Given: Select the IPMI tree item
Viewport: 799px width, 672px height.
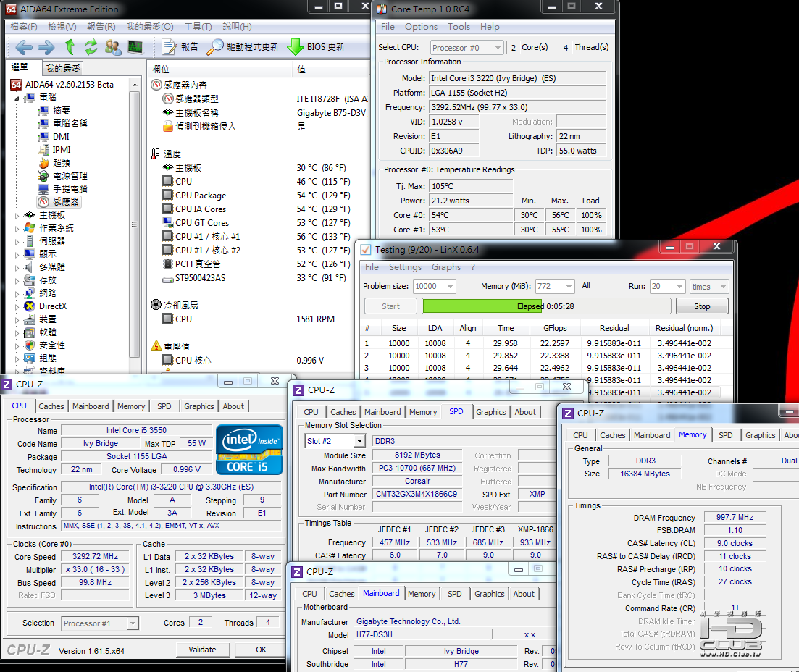Looking at the screenshot, I should pos(55,150).
